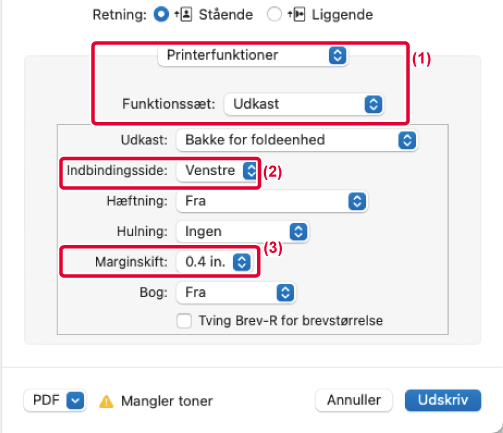Open the Printerfunktioner popup menu
Screen dimensions: 503x433
coord(253,55)
